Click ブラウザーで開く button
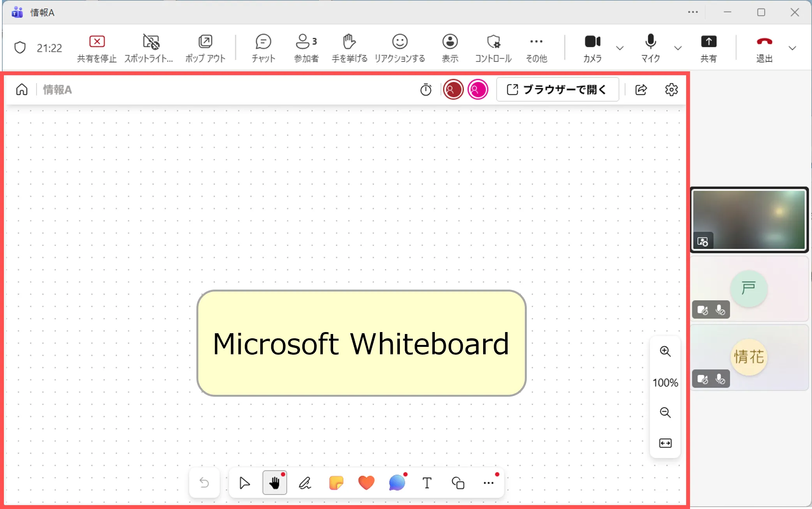The image size is (812, 509). coord(557,90)
